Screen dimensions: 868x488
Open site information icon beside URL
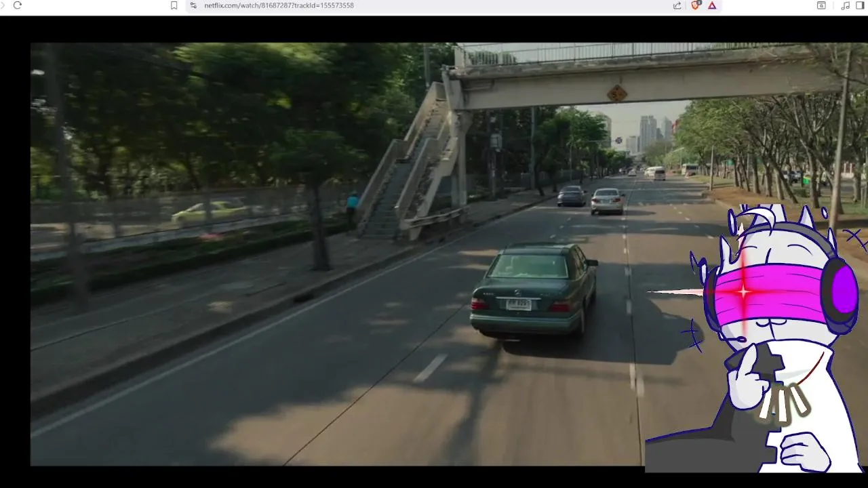[x=193, y=5]
